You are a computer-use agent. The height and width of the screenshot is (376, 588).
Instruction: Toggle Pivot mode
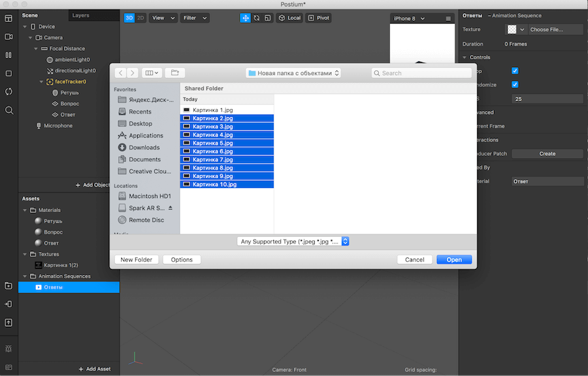(318, 18)
